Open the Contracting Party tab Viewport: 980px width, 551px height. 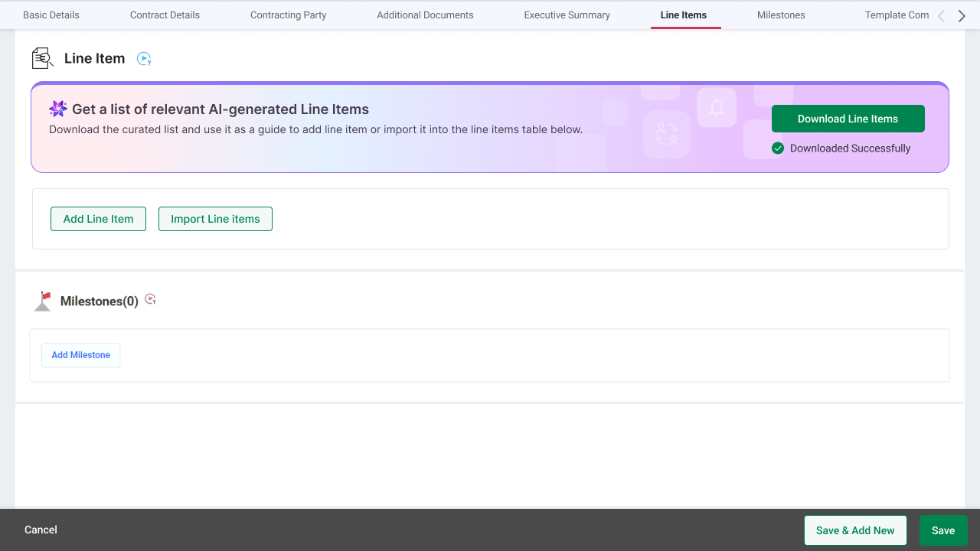(x=289, y=15)
